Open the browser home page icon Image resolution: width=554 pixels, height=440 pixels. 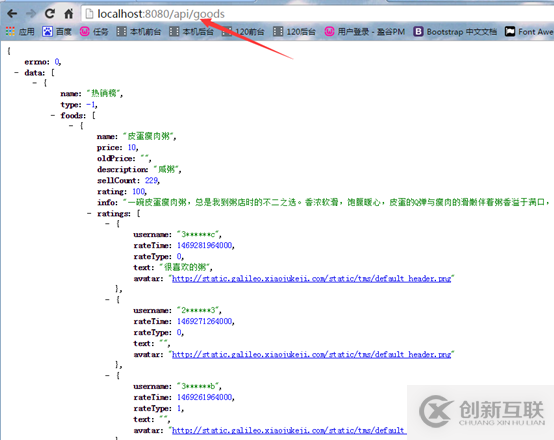(x=69, y=14)
